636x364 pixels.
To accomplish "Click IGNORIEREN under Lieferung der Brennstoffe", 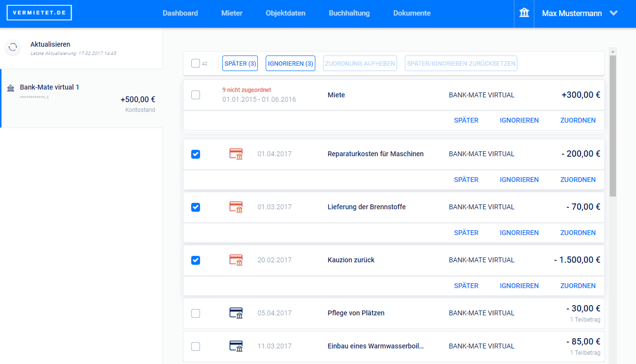I will pyautogui.click(x=519, y=233).
